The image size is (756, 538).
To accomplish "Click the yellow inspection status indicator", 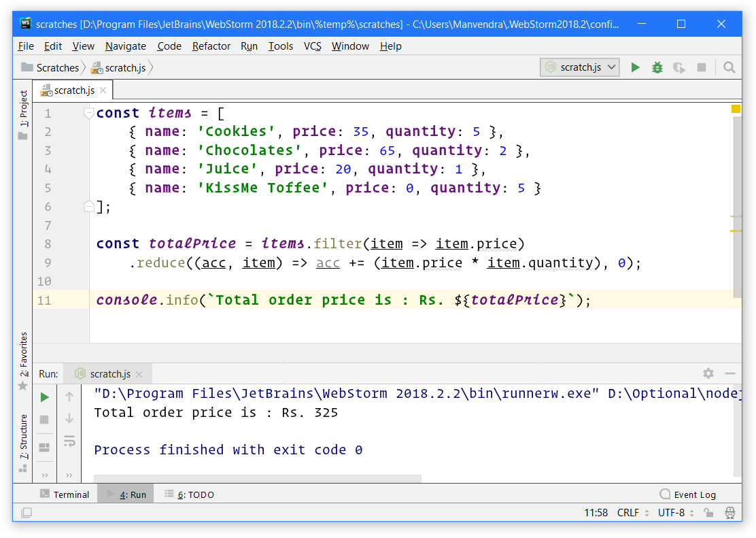I will coord(736,109).
